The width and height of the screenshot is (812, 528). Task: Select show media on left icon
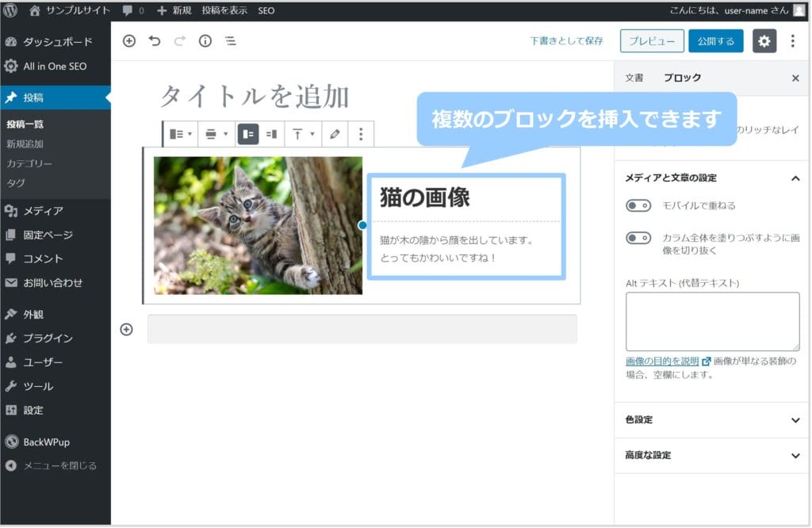248,134
